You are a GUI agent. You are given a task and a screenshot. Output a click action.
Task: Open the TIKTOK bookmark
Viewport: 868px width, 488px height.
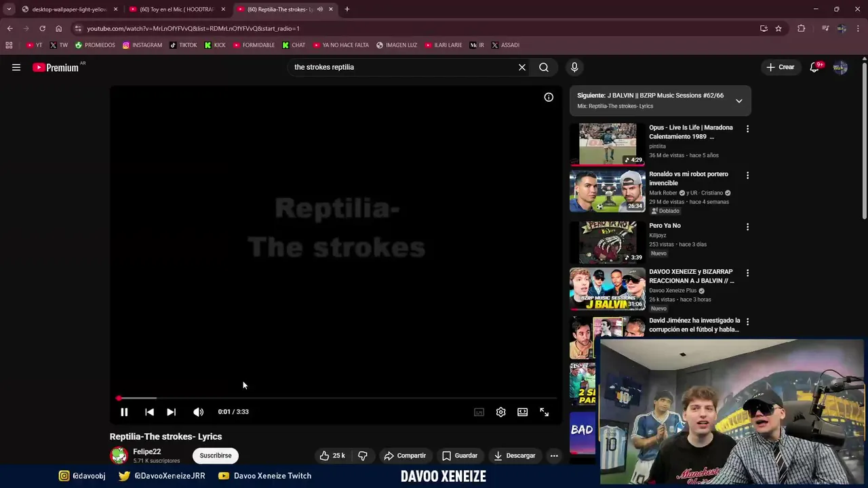point(183,45)
